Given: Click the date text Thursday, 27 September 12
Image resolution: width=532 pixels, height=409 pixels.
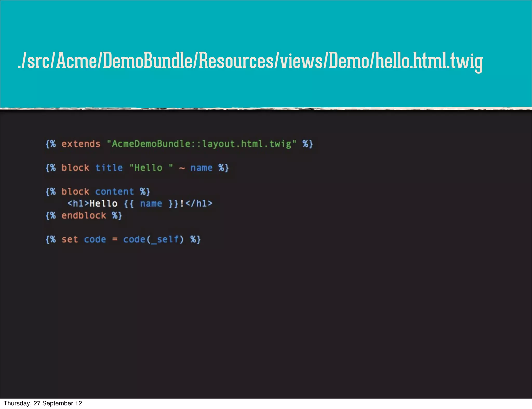Looking at the screenshot, I should tap(43, 403).
